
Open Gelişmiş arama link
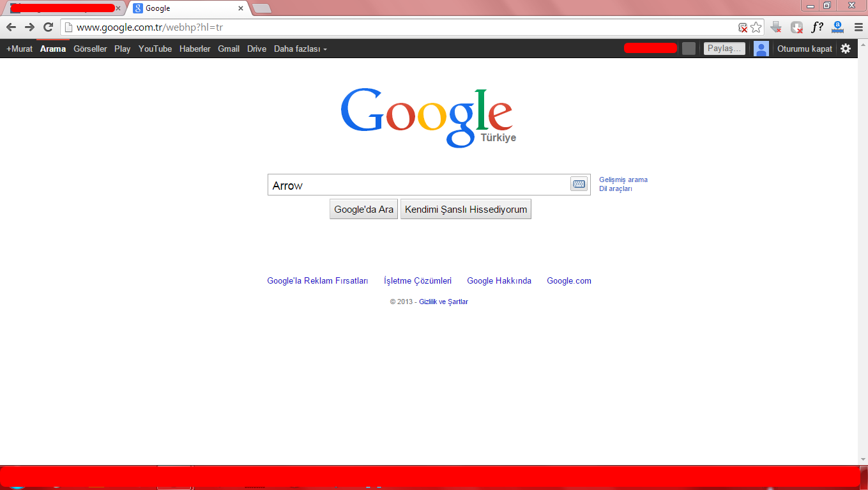[623, 180]
